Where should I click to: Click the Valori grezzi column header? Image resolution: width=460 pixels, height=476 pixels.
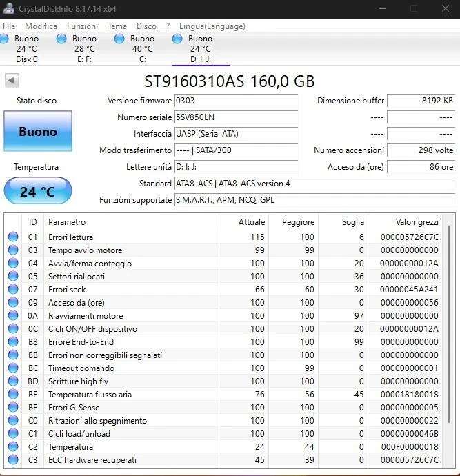click(x=405, y=222)
